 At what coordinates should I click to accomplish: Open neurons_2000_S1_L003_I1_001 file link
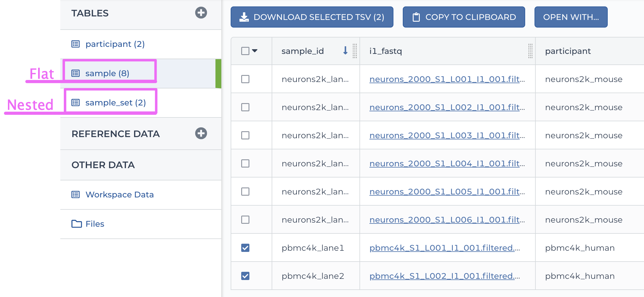click(447, 135)
